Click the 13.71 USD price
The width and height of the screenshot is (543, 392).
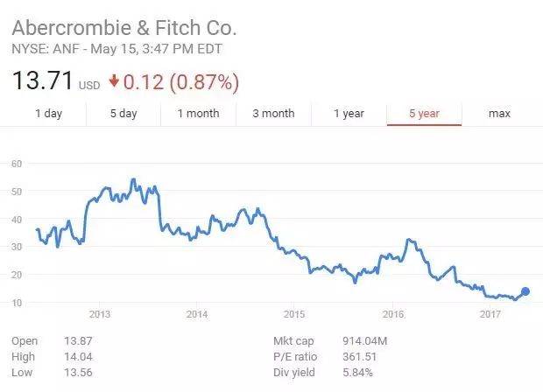[x=54, y=83]
